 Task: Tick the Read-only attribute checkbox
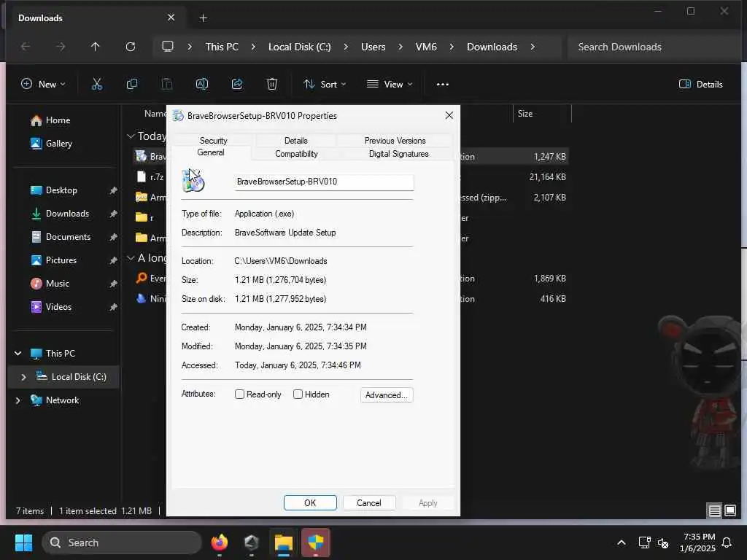click(239, 394)
